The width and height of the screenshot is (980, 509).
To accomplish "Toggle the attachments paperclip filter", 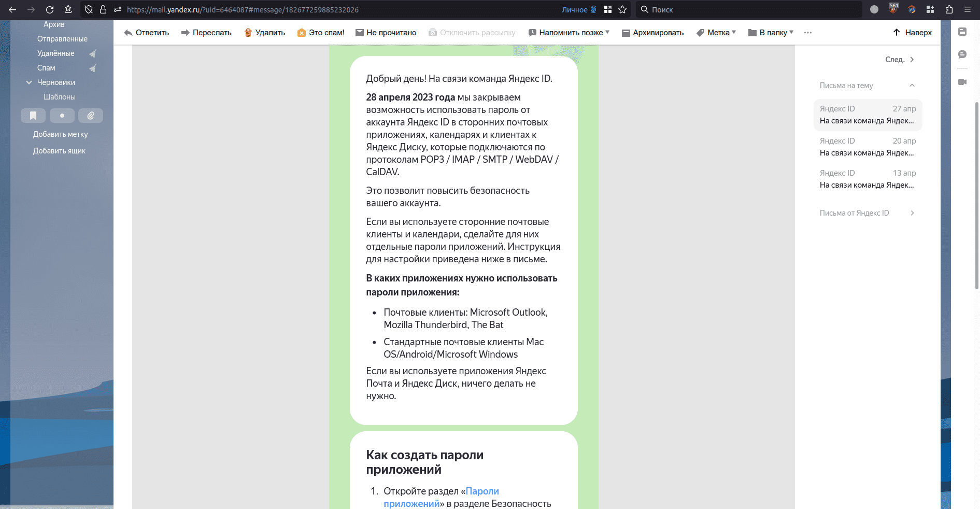I will tap(91, 116).
